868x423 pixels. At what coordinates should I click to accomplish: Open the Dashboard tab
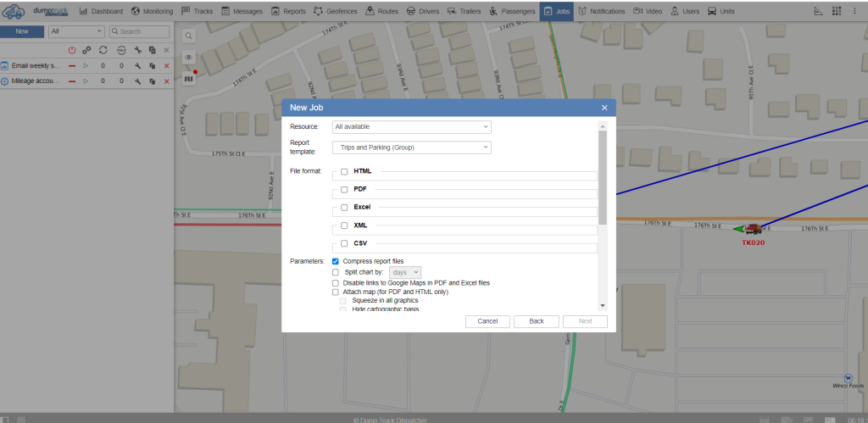(x=102, y=11)
